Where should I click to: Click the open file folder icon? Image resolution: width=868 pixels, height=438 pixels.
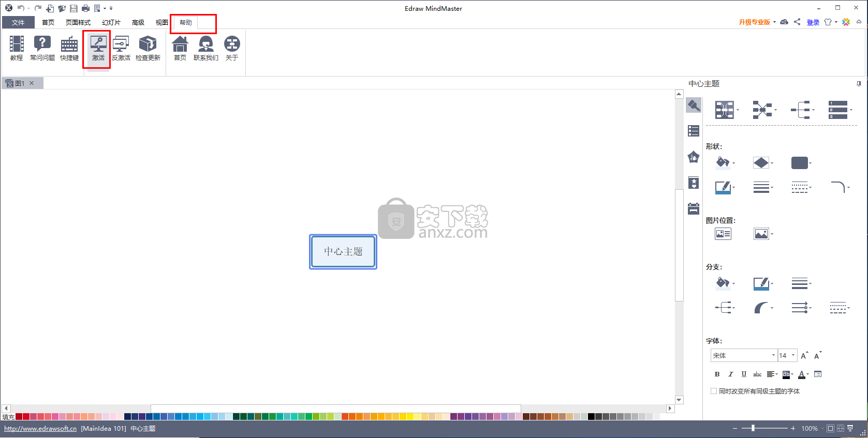pos(62,8)
